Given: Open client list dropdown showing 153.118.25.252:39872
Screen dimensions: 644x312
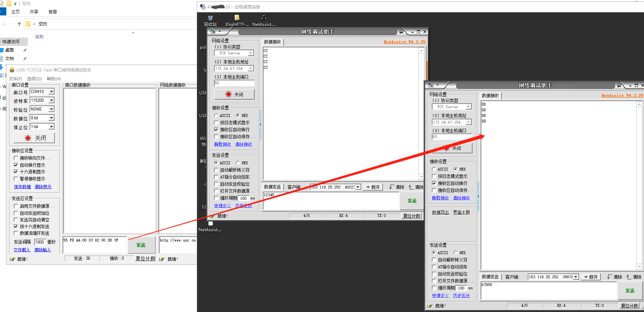Looking at the screenshot, I should pos(575,277).
